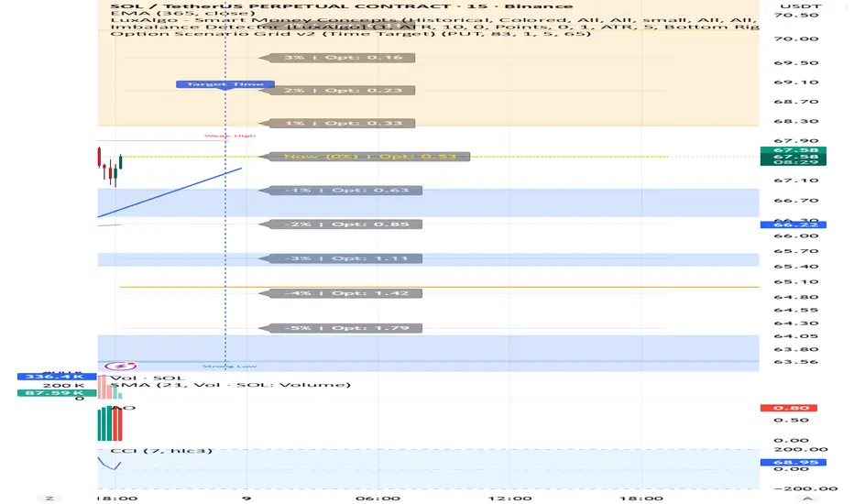The width and height of the screenshot is (854, 504).
Task: Click the SMA (21, Vol) legend
Action: point(230,385)
